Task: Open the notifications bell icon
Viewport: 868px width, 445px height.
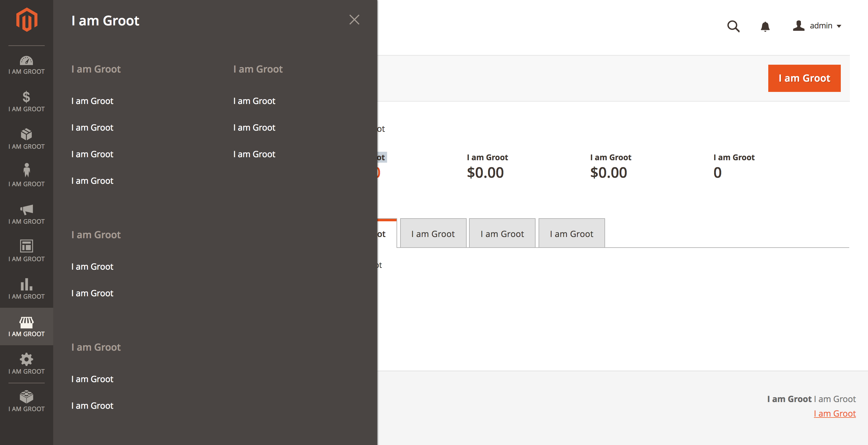Action: pos(765,26)
